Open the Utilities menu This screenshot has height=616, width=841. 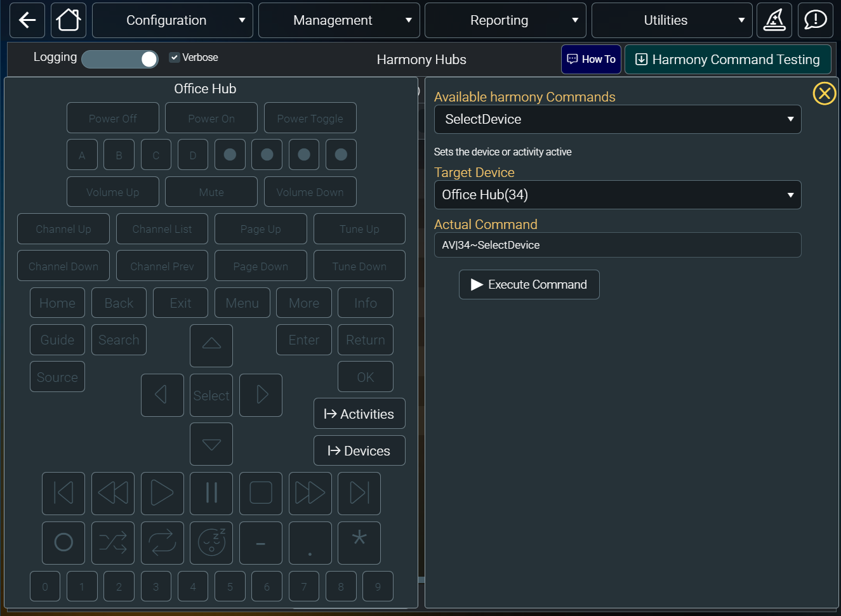(x=672, y=20)
